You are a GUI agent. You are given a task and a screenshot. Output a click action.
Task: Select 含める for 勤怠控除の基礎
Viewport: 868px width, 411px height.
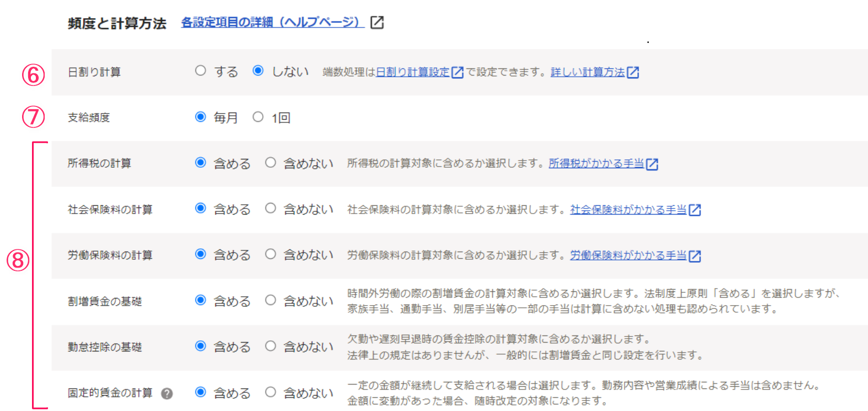coord(200,346)
